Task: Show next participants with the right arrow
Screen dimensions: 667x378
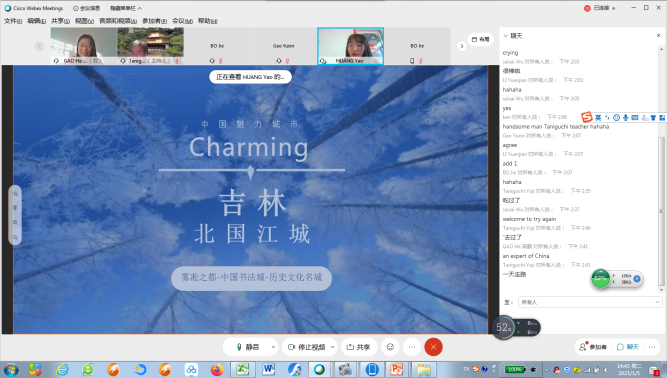Action: 462,46
